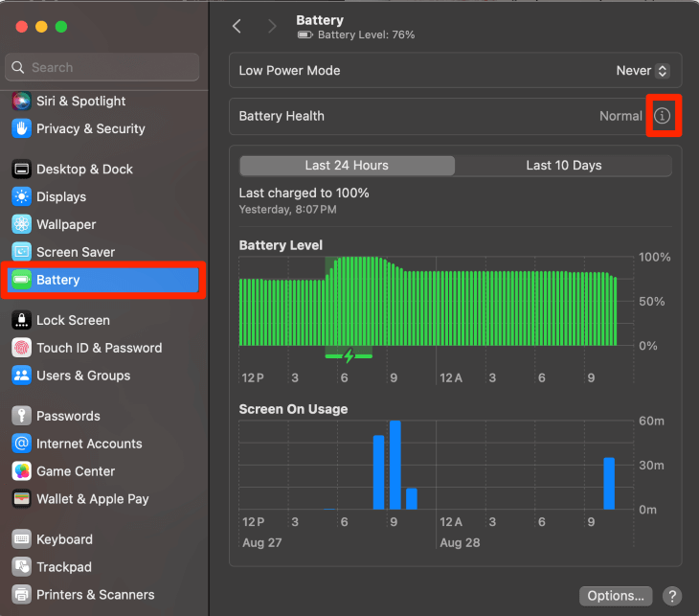Viewport: 699px width, 616px height.
Task: Select Internet Accounts in sidebar
Action: pos(89,444)
